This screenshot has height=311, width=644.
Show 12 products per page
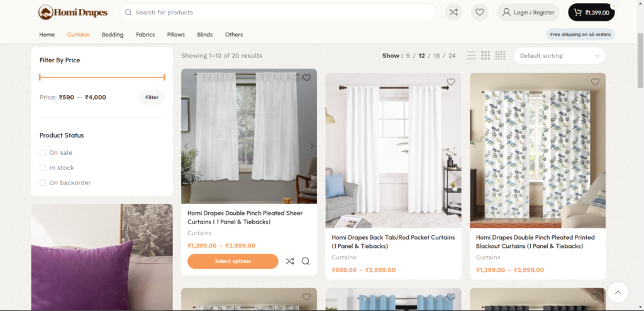coord(421,55)
